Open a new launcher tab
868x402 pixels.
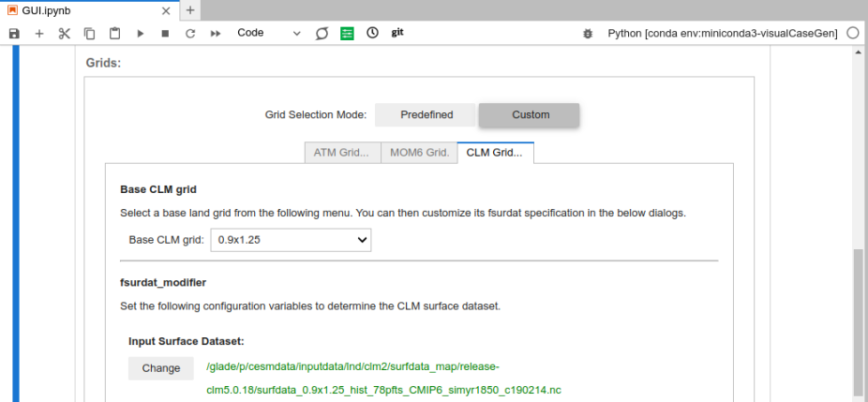coord(189,10)
